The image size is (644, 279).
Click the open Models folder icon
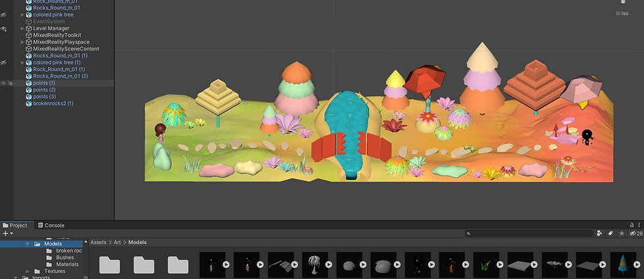click(x=37, y=243)
